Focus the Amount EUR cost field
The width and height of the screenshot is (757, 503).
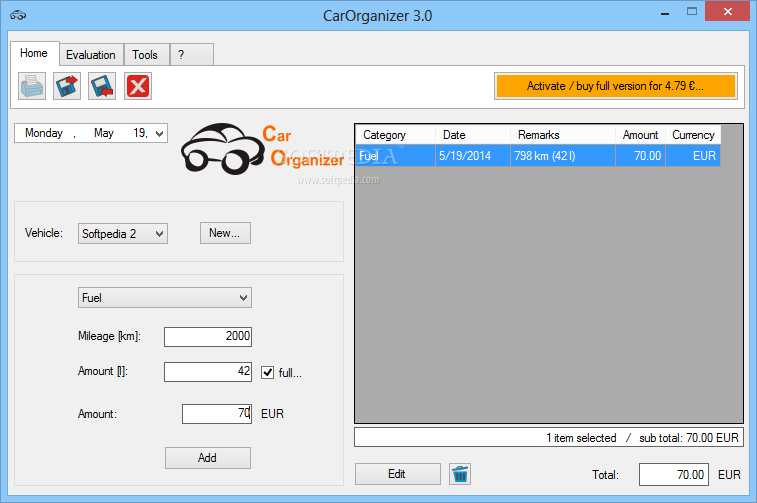pyautogui.click(x=217, y=414)
